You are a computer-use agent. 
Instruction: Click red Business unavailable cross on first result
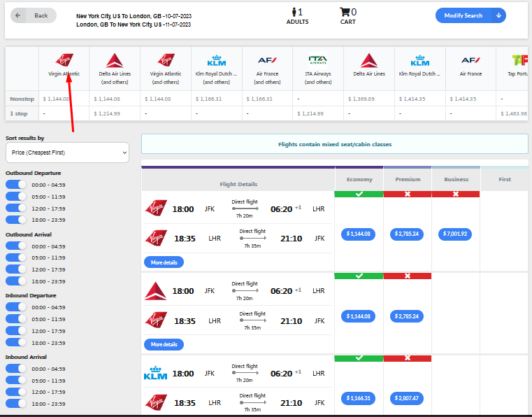[x=456, y=194]
